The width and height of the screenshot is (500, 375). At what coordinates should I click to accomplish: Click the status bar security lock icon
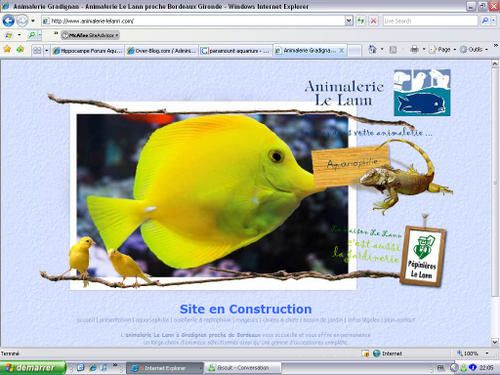point(366,354)
